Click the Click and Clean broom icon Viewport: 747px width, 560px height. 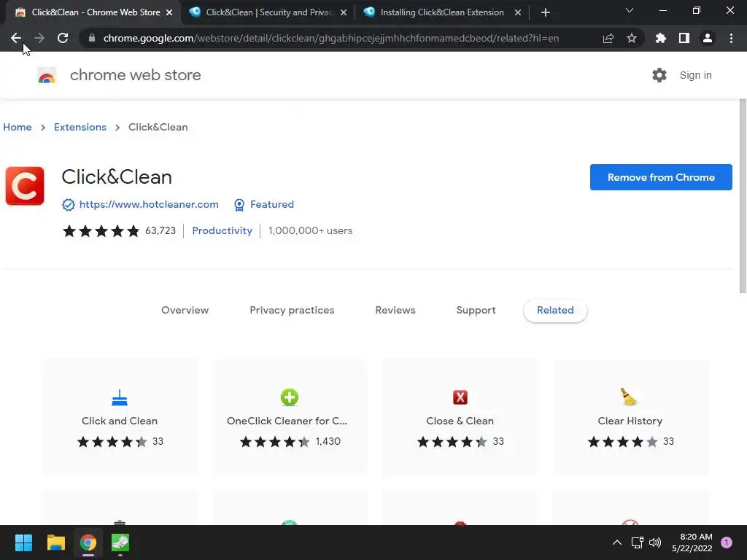pos(120,397)
